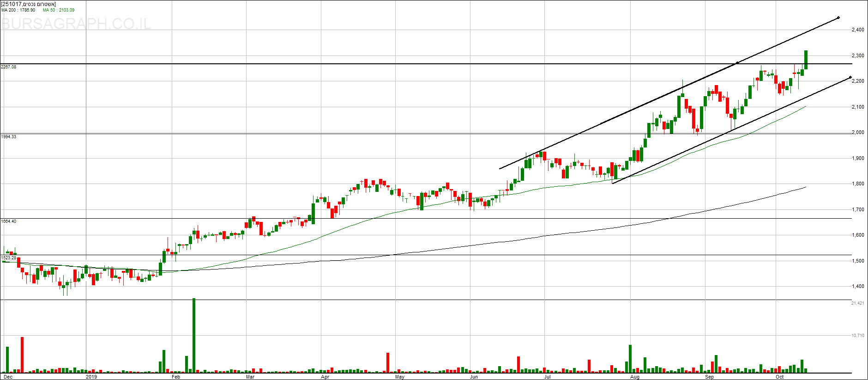
Task: Click the 1523.28 horizontal line label
Action: coord(9,258)
